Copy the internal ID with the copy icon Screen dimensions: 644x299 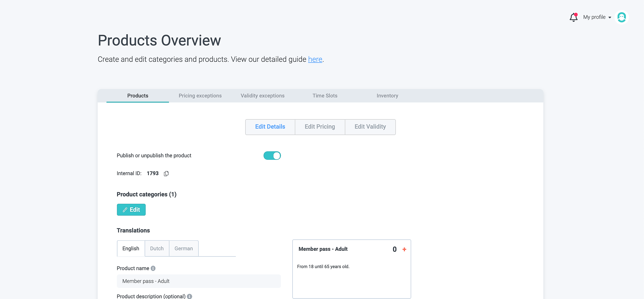pos(166,174)
